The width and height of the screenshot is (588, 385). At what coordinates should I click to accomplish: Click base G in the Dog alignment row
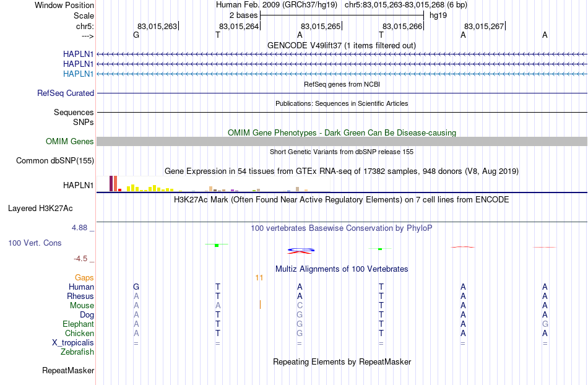(300, 315)
